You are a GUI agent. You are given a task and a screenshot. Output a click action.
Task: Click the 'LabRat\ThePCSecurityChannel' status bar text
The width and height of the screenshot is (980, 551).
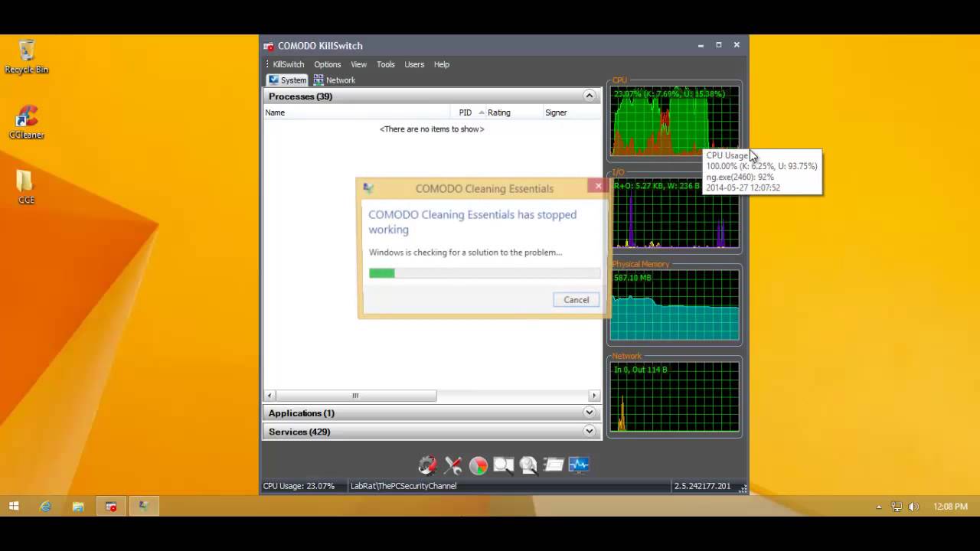point(403,486)
